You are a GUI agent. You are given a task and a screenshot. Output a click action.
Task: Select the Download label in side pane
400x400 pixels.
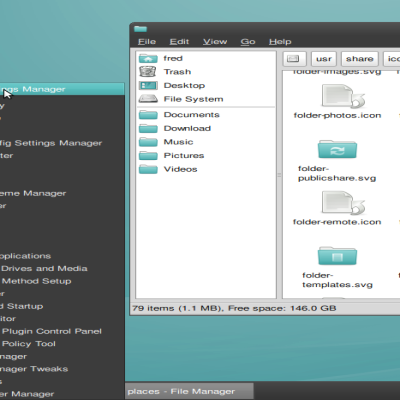coord(187,128)
